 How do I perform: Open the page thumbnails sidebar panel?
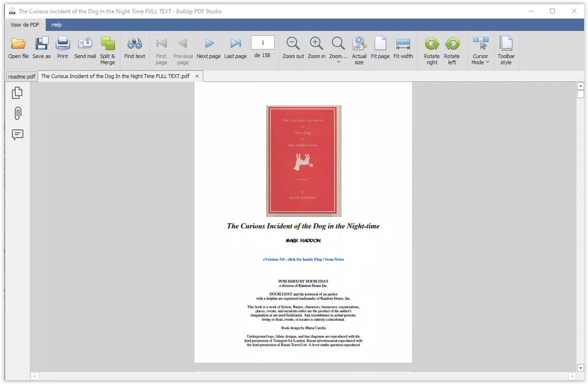pyautogui.click(x=17, y=93)
